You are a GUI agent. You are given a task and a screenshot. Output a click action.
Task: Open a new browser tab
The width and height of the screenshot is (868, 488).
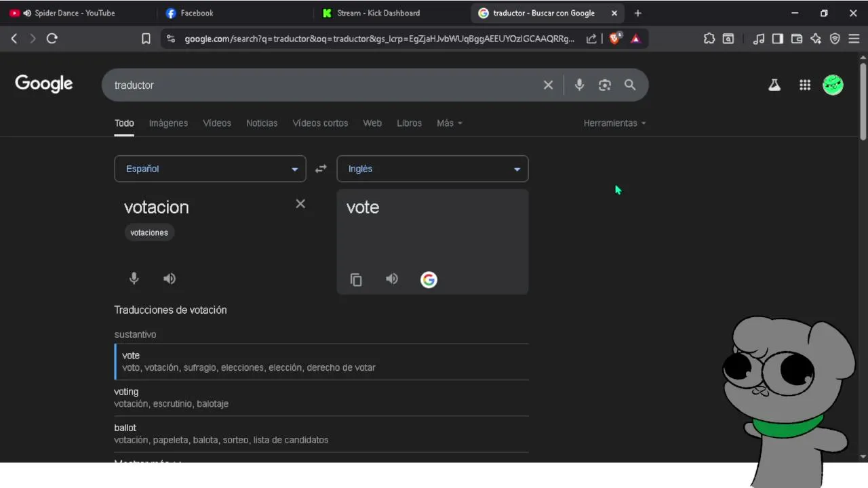pyautogui.click(x=637, y=13)
